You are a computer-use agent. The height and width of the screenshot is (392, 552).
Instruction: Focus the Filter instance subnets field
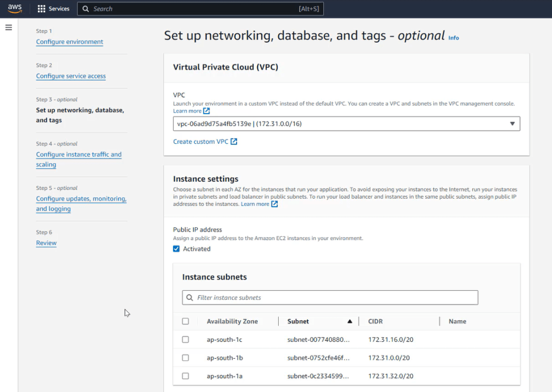334,297
